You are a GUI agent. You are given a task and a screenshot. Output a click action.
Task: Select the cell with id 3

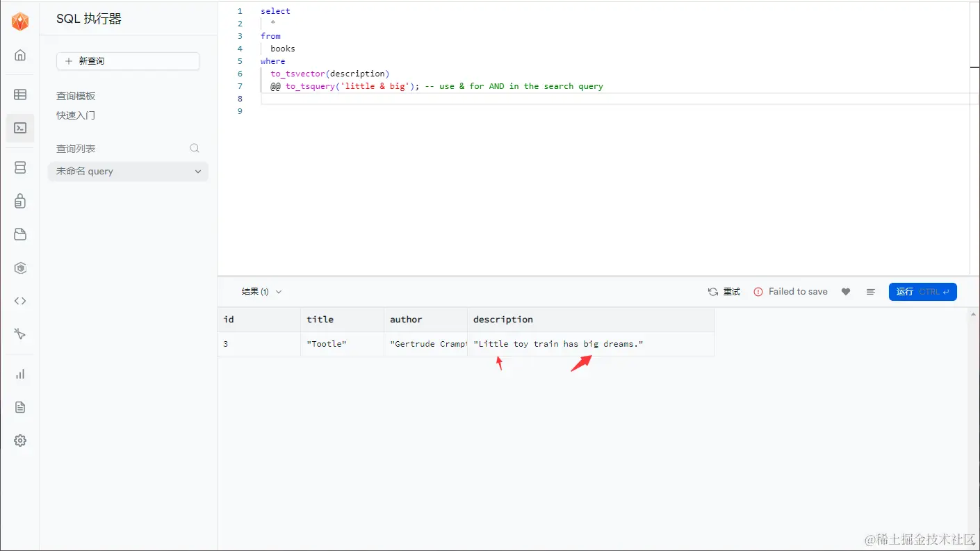click(259, 344)
